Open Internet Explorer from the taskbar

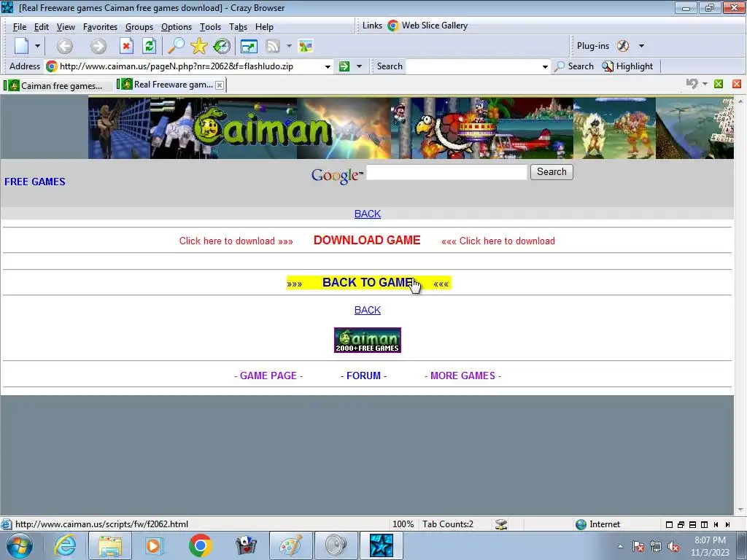66,545
